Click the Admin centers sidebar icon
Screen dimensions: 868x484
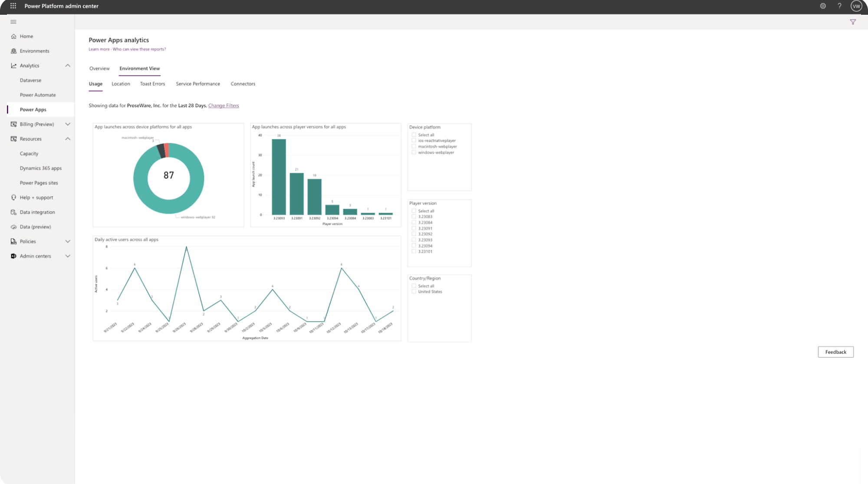coord(14,256)
